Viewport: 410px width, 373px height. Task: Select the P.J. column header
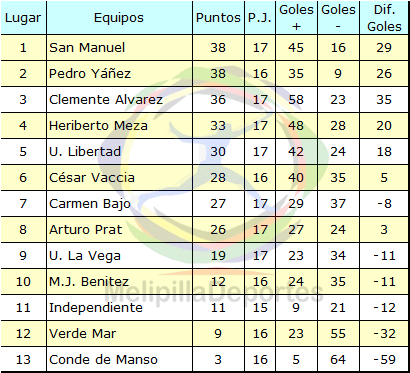tap(260, 18)
